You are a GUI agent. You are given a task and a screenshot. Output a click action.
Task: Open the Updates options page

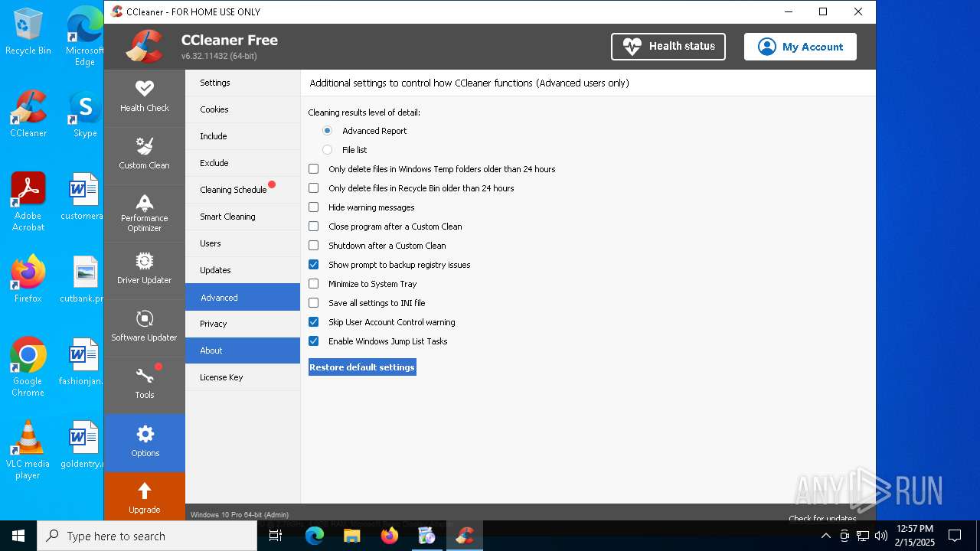coord(243,270)
